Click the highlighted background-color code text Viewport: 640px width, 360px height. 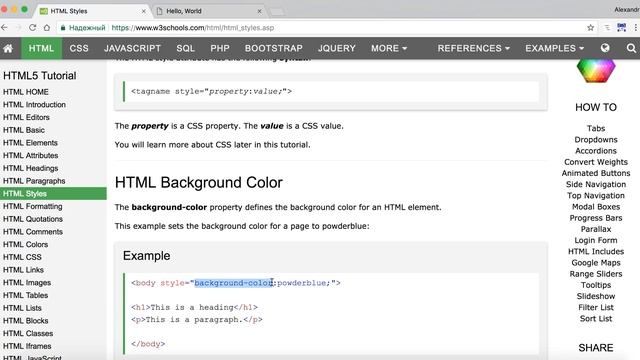pos(233,283)
